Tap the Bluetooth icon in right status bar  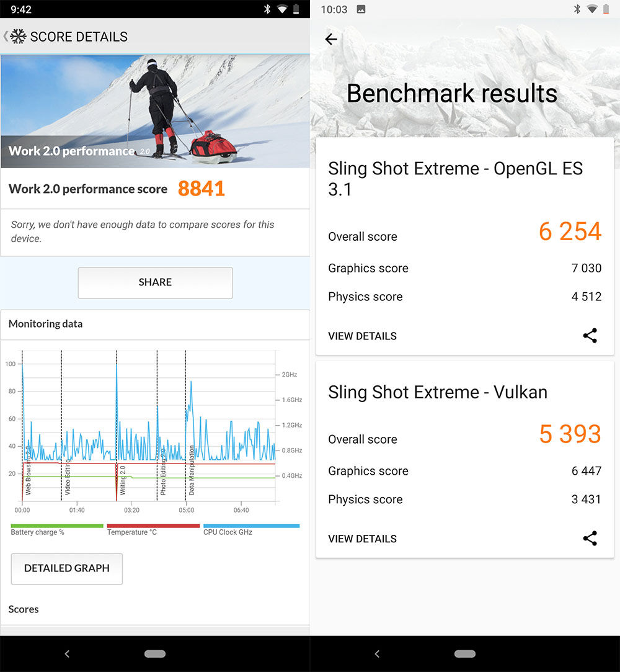coord(577,9)
